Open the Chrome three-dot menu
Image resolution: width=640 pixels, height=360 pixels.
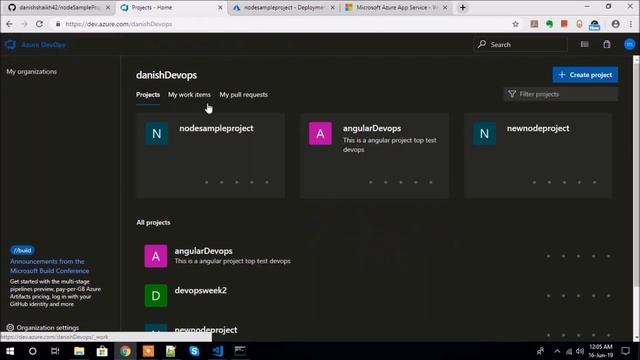(631, 24)
